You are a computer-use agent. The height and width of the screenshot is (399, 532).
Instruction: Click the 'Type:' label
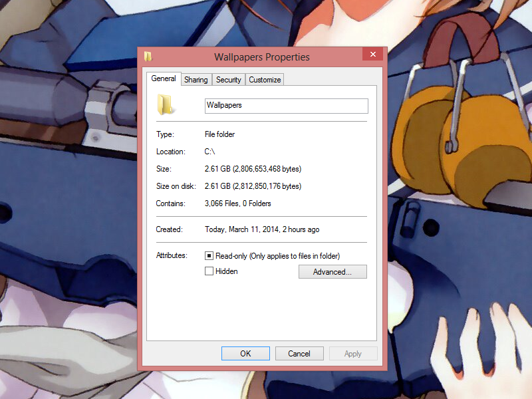click(165, 134)
